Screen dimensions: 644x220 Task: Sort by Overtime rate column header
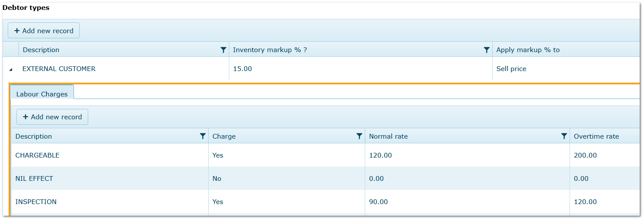596,136
